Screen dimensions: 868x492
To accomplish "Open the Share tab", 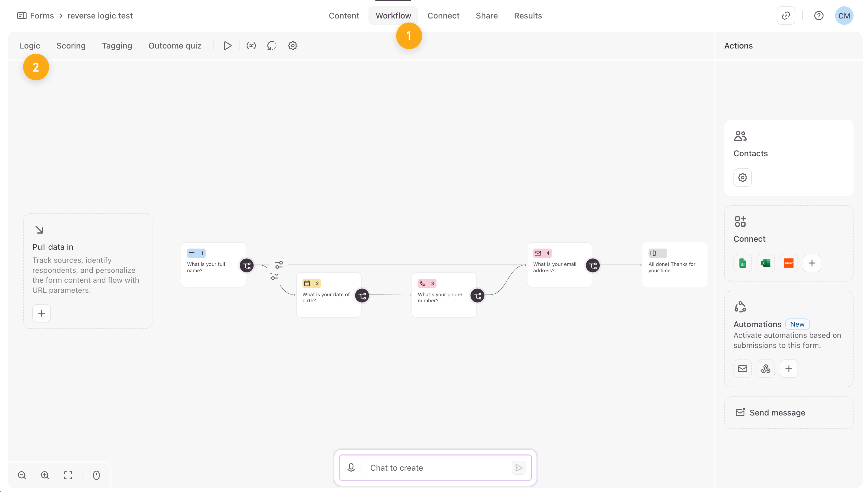I will pos(486,16).
